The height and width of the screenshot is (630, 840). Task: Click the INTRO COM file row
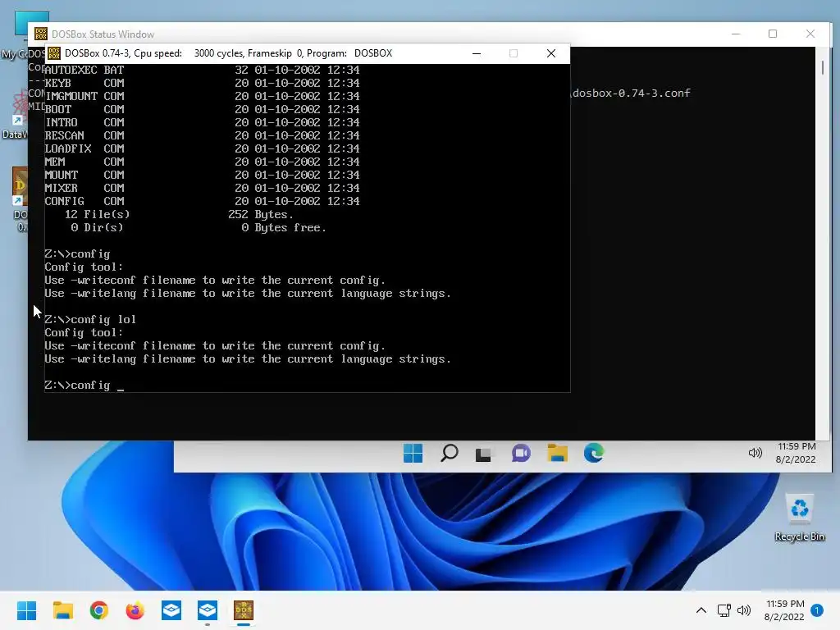pos(202,122)
